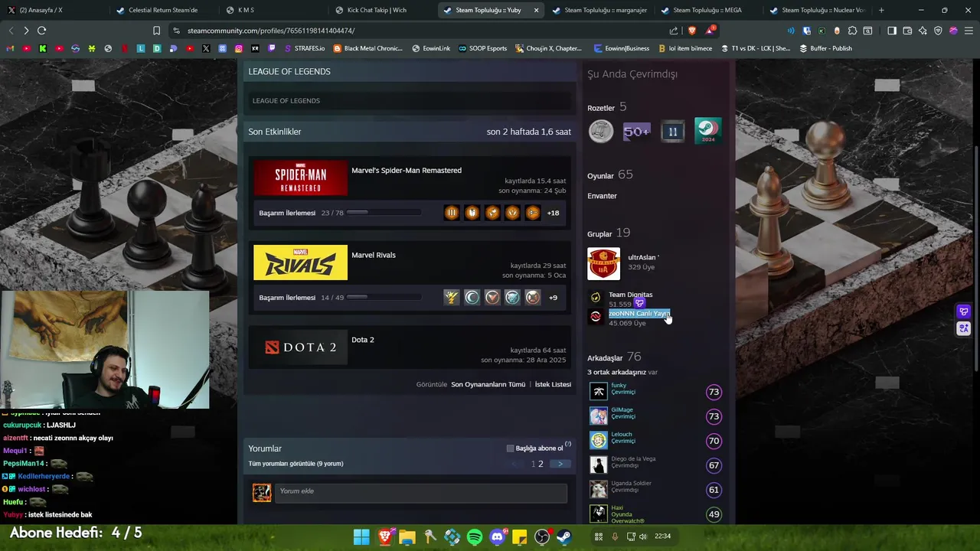
Task: Open the Instagram bookmark icon
Action: click(x=239, y=48)
